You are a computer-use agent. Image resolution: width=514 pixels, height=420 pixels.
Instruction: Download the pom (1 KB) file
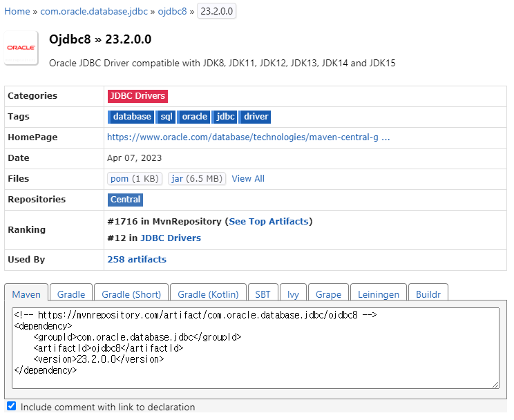tap(135, 179)
